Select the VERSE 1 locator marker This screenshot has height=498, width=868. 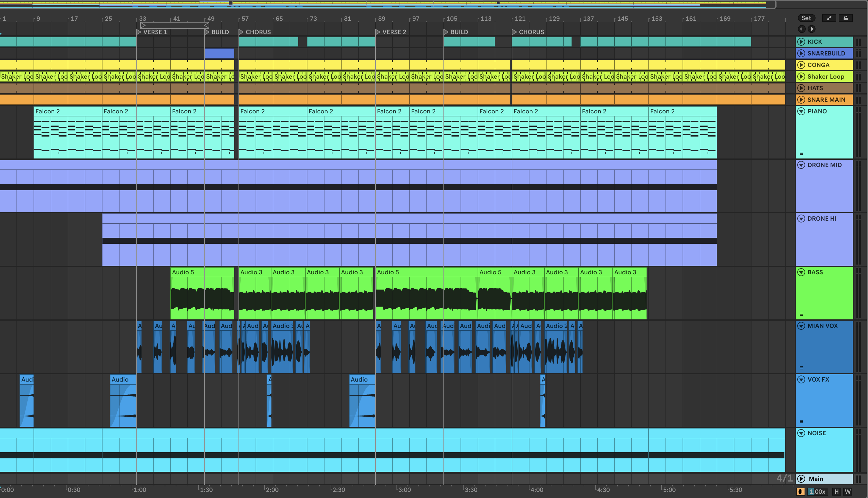click(x=139, y=32)
